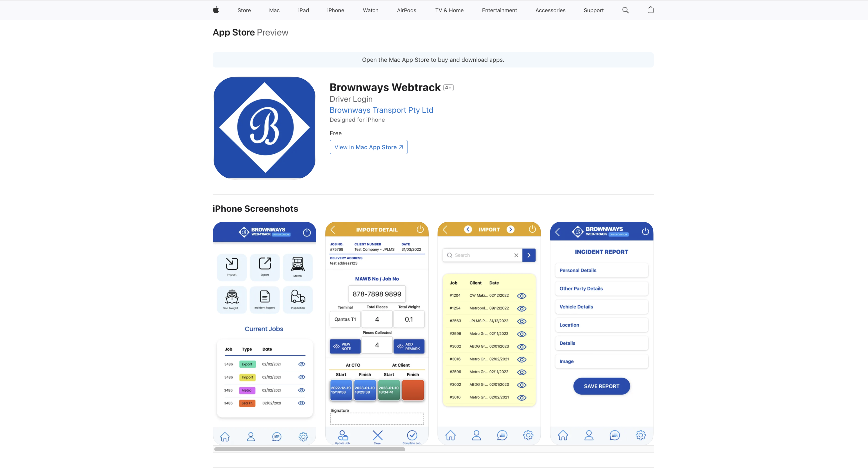Viewport: 868px width, 473px height.
Task: Click right chevron next to IMPORT title
Action: pos(510,229)
